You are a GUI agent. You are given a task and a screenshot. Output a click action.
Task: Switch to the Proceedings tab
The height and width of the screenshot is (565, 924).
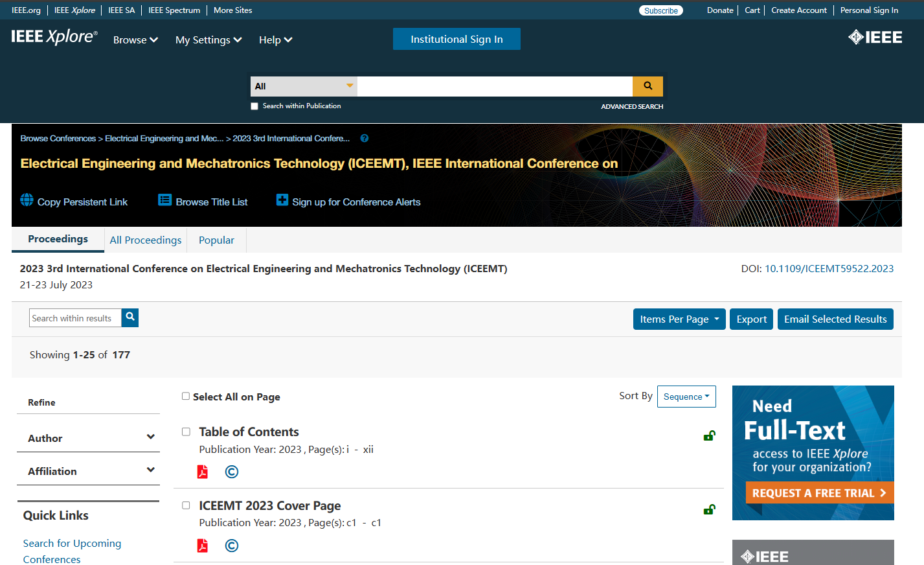click(x=58, y=239)
